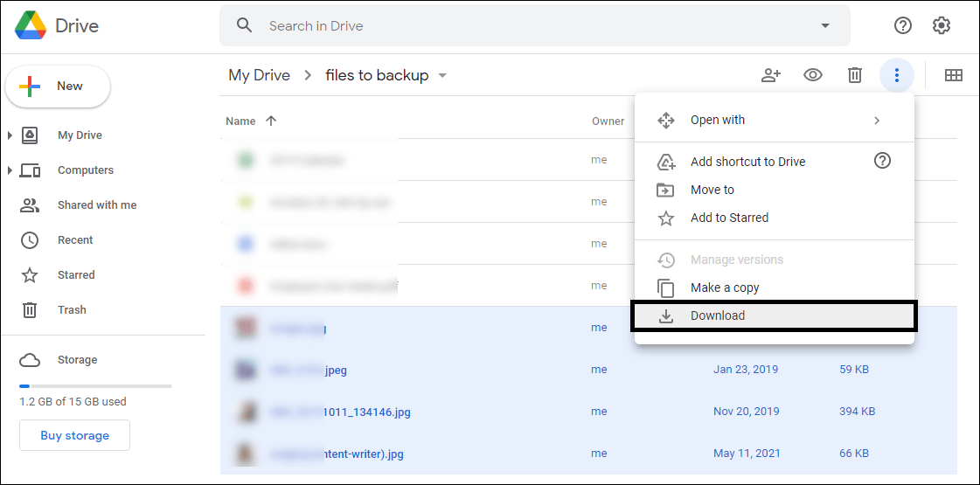Open the settings gear icon
Image resolution: width=980 pixels, height=485 pixels.
pos(942,25)
